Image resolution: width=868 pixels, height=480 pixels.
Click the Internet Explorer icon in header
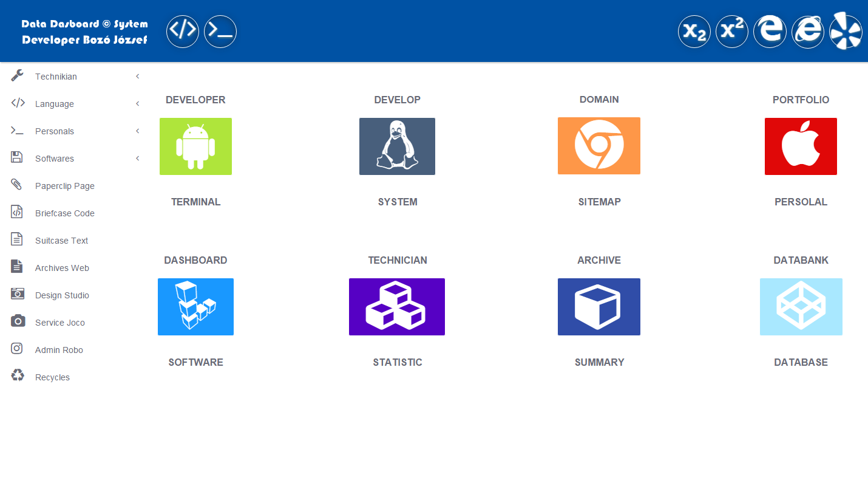point(808,32)
